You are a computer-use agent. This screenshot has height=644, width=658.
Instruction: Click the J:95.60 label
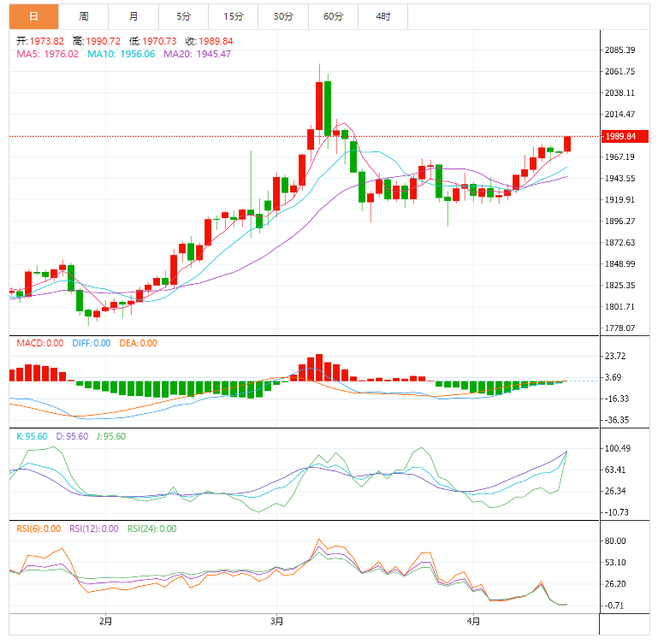[x=111, y=436]
